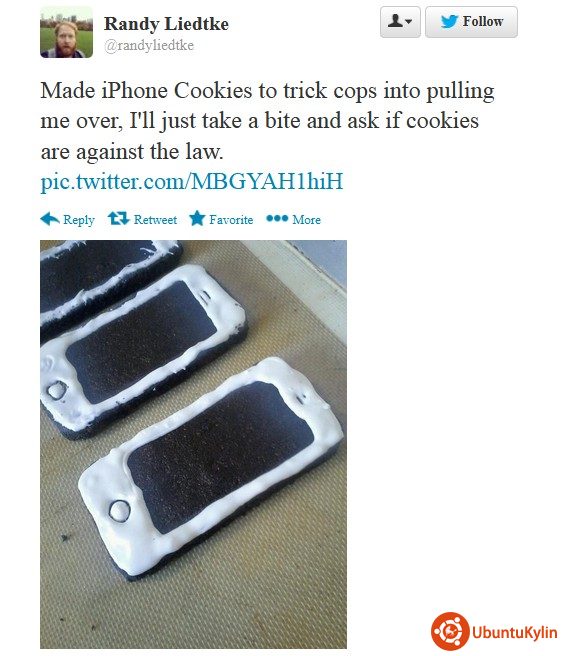Image resolution: width=565 pixels, height=656 pixels.
Task: Click the blue Reply arrow icon
Action: coord(50,219)
